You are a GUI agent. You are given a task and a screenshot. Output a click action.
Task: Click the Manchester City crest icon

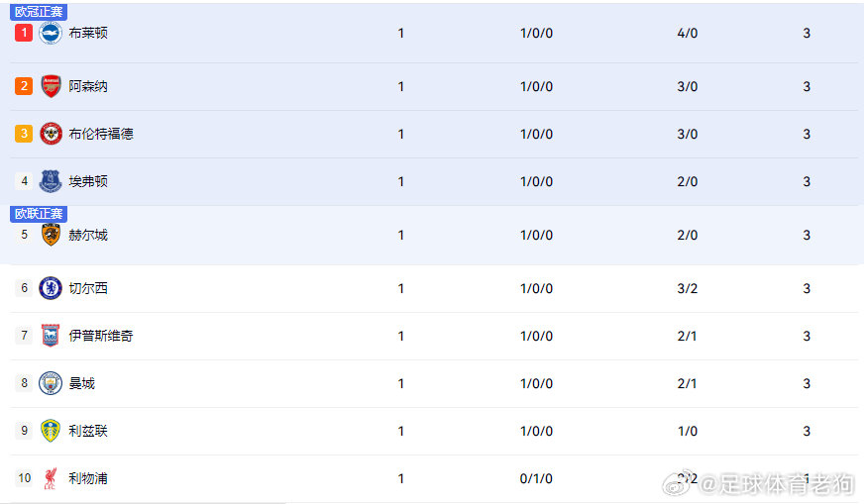tap(51, 383)
